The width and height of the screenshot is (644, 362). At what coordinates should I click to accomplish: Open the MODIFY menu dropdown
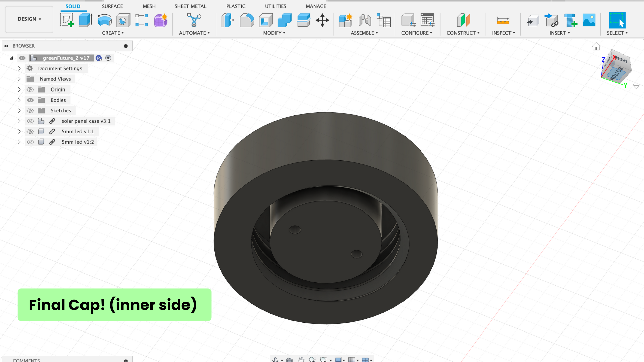(274, 33)
